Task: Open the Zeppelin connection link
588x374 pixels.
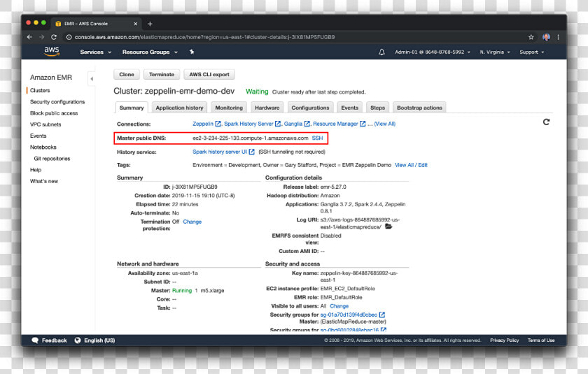Action: click(203, 124)
